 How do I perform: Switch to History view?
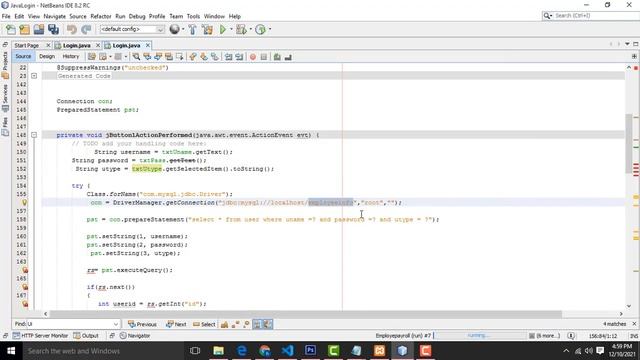click(x=71, y=56)
